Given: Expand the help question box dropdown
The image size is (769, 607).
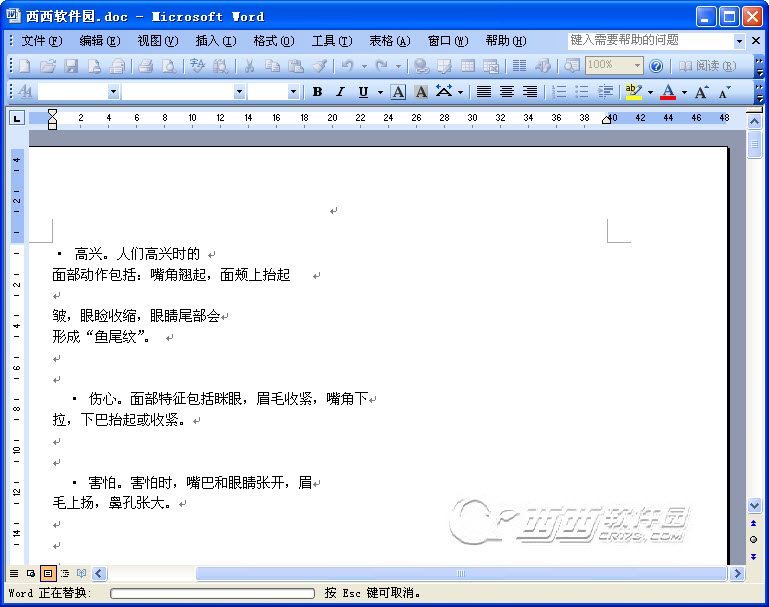Looking at the screenshot, I should [x=739, y=41].
